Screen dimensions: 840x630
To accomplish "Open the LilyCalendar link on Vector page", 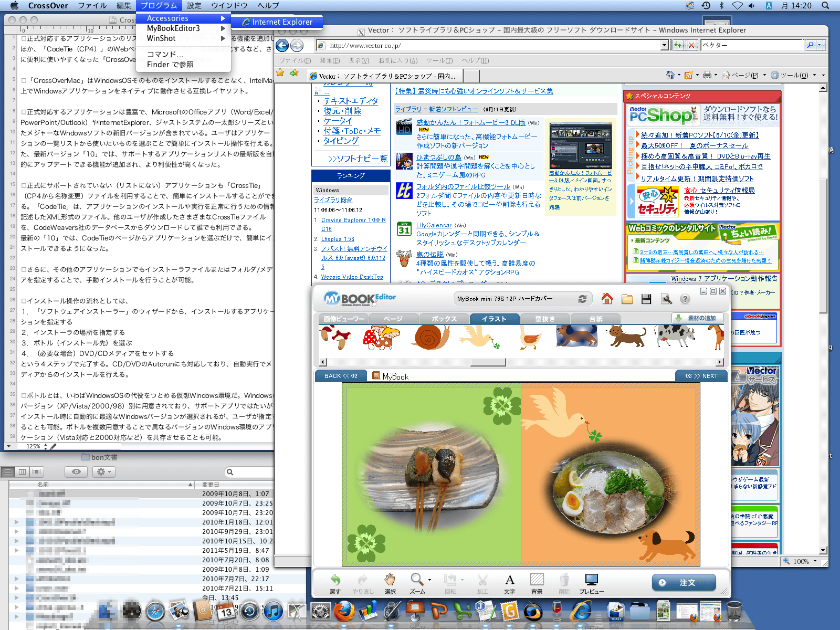I will (434, 225).
